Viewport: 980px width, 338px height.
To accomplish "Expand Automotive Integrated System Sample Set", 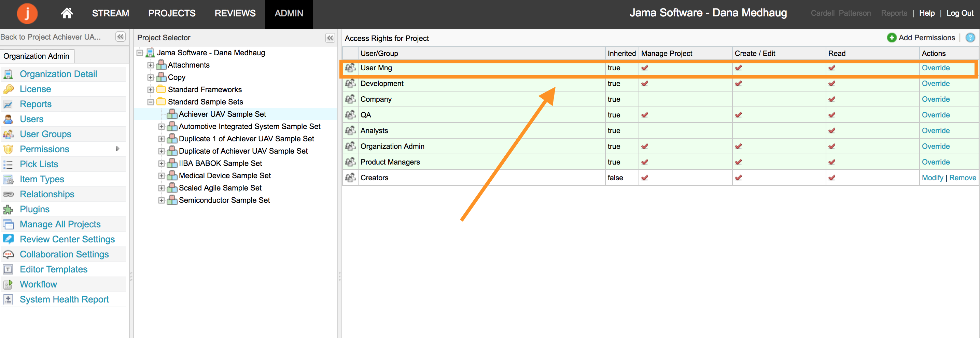I will (x=161, y=127).
